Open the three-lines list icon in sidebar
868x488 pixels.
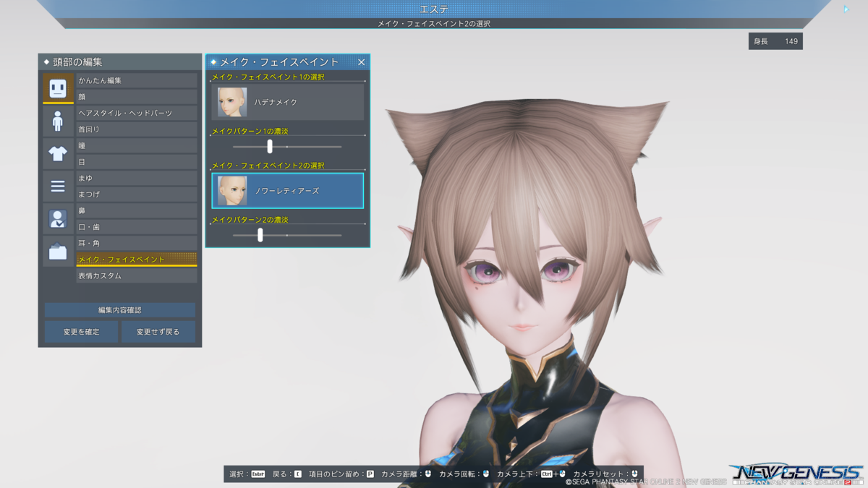(x=58, y=186)
